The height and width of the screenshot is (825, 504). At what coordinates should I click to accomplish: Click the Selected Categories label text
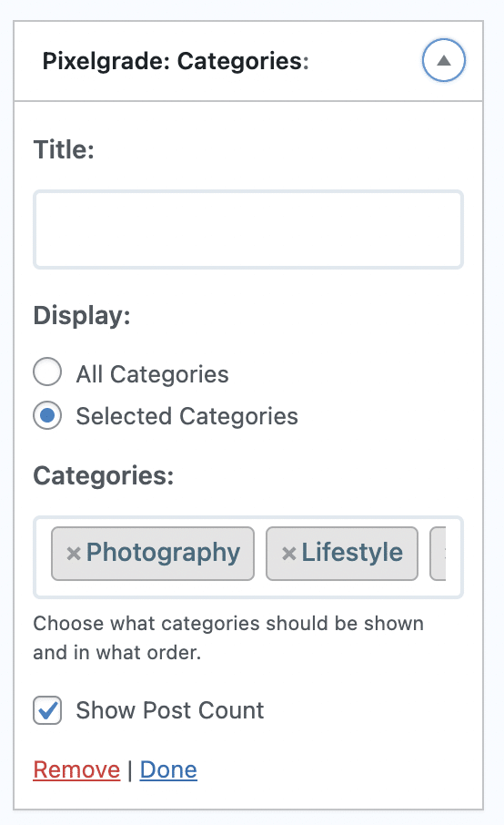187,416
